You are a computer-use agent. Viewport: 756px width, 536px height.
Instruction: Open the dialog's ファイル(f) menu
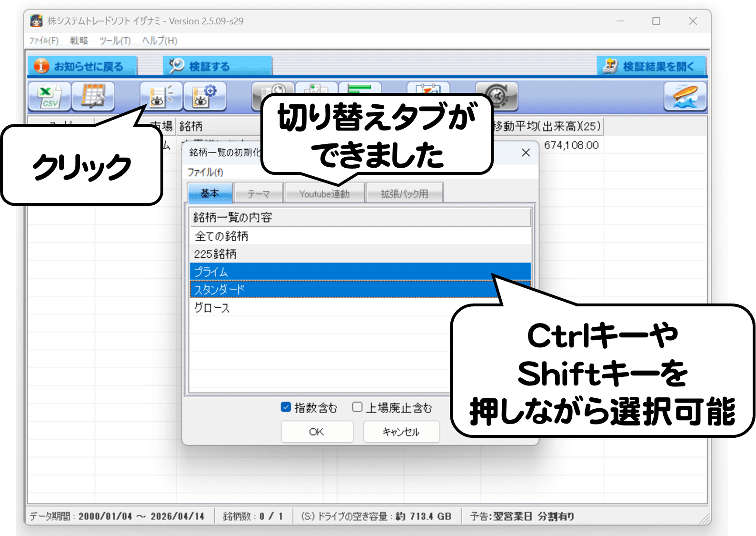[x=205, y=172]
